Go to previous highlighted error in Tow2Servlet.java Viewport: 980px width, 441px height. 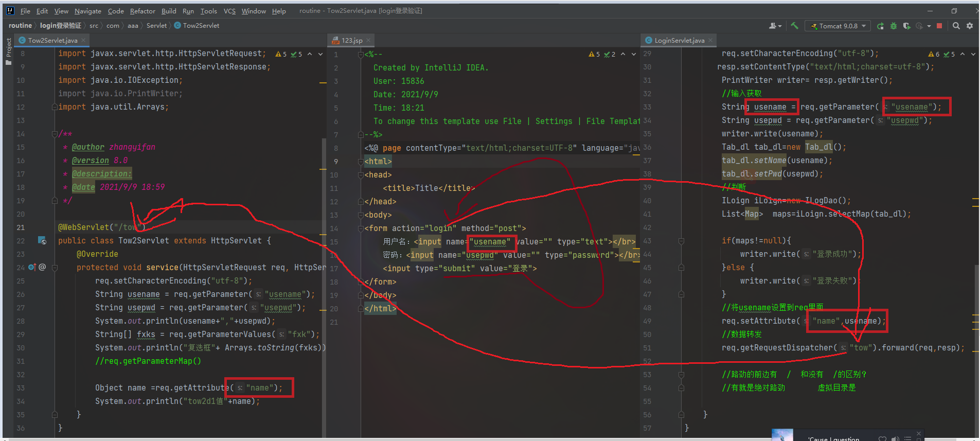pos(310,54)
